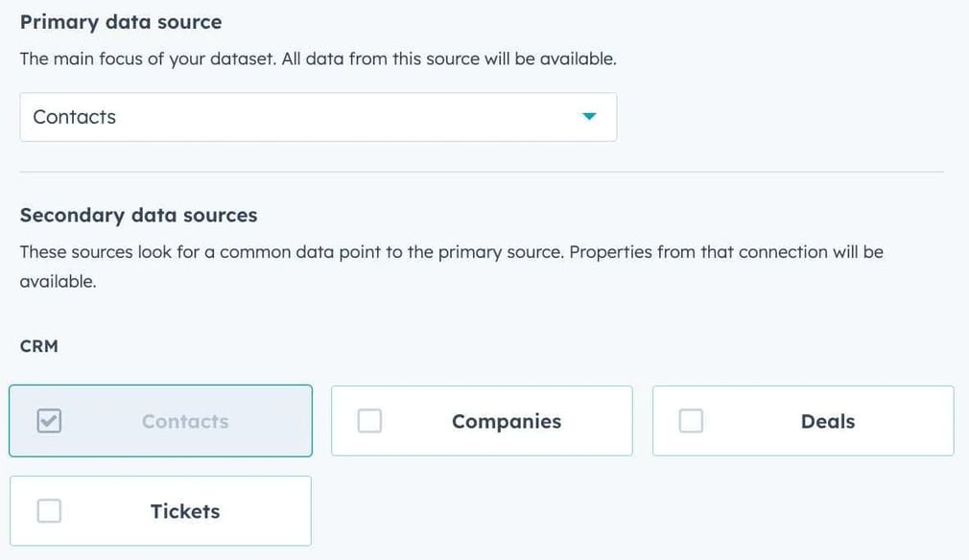Image resolution: width=969 pixels, height=560 pixels.
Task: Click the primary source description text
Action: pos(319,58)
